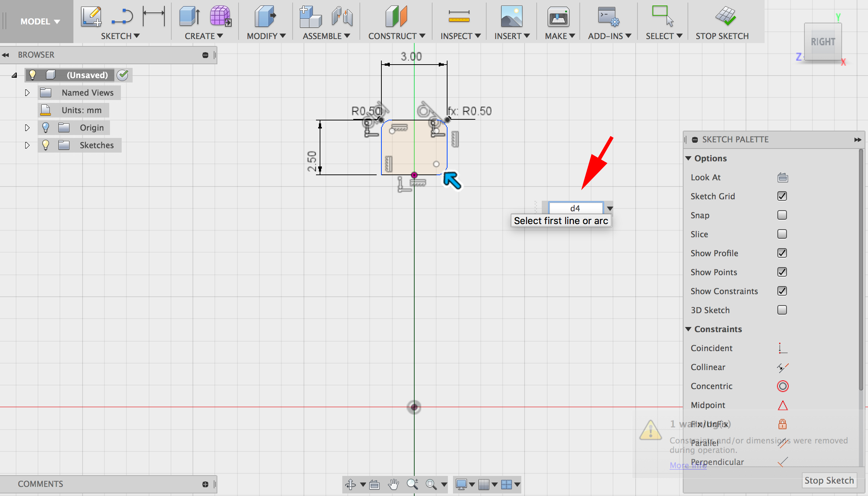Enable the 3D Sketch checkbox
The width and height of the screenshot is (868, 496).
782,310
